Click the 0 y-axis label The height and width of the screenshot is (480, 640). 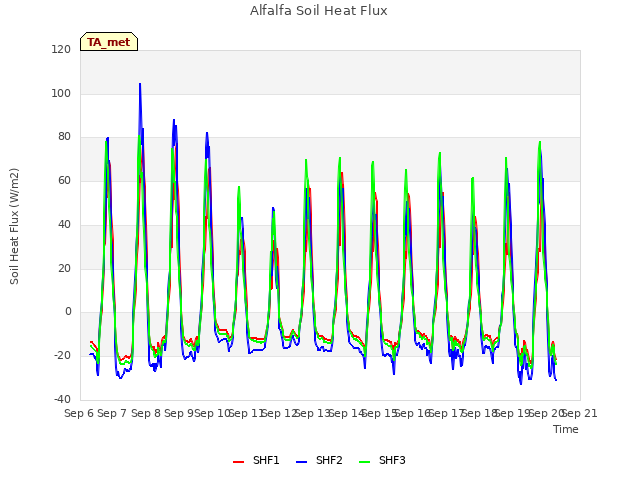pos(68,311)
